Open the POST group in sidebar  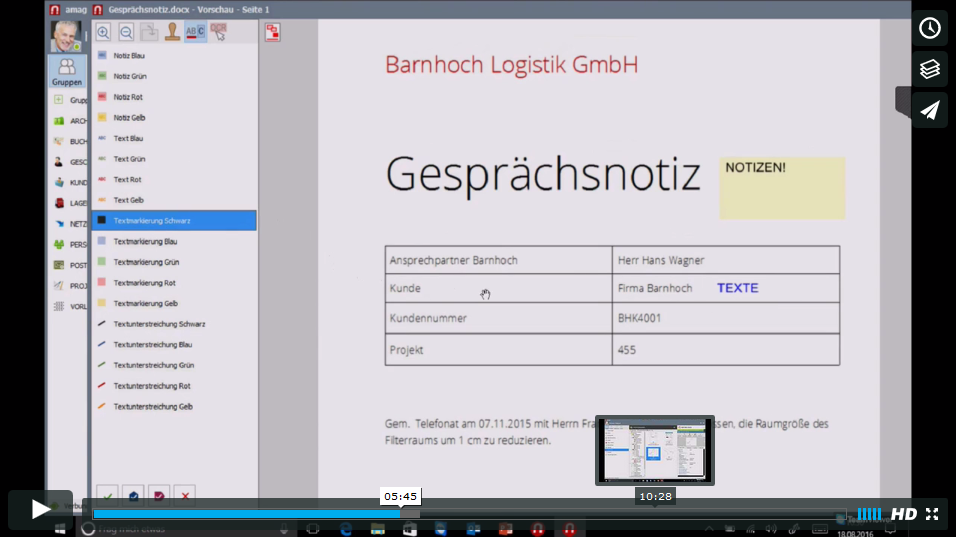(x=69, y=265)
